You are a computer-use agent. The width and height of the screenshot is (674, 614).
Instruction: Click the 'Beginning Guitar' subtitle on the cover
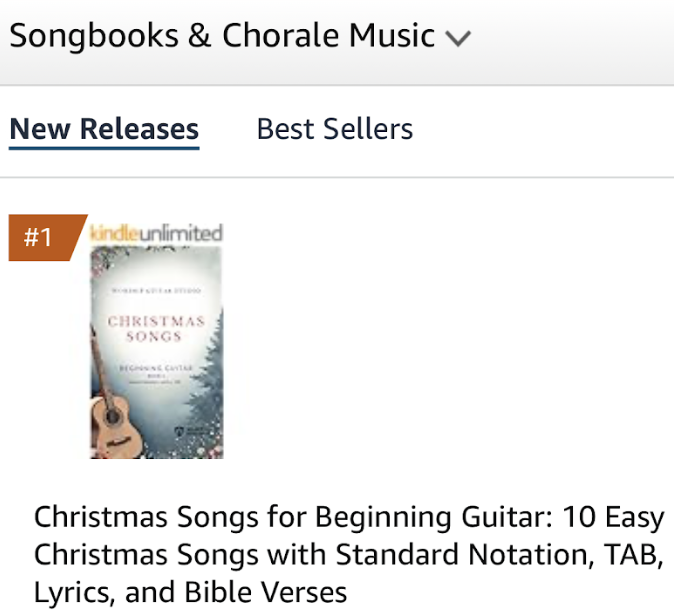(156, 369)
